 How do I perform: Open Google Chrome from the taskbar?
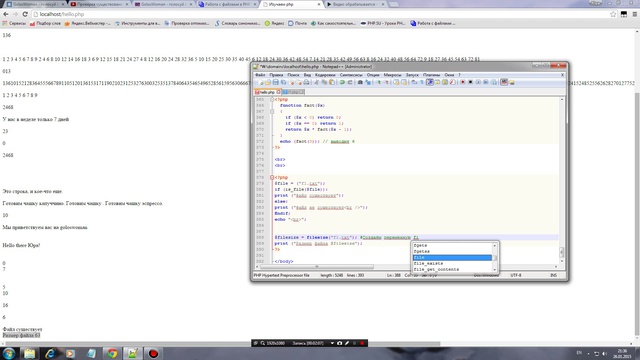pos(112,353)
